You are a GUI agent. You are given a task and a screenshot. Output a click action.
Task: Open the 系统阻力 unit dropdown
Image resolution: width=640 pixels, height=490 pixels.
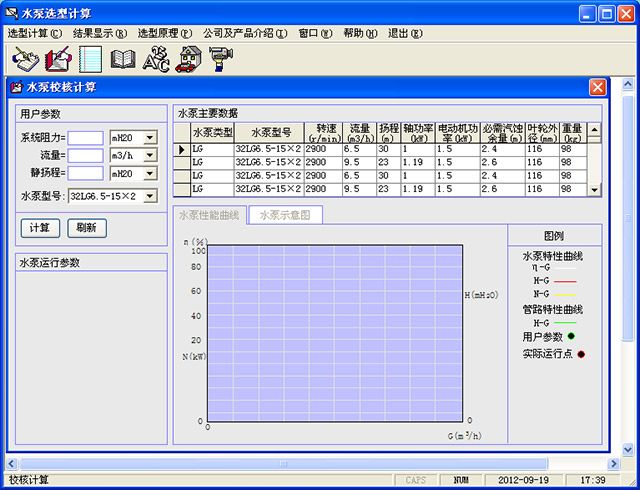pyautogui.click(x=150, y=138)
